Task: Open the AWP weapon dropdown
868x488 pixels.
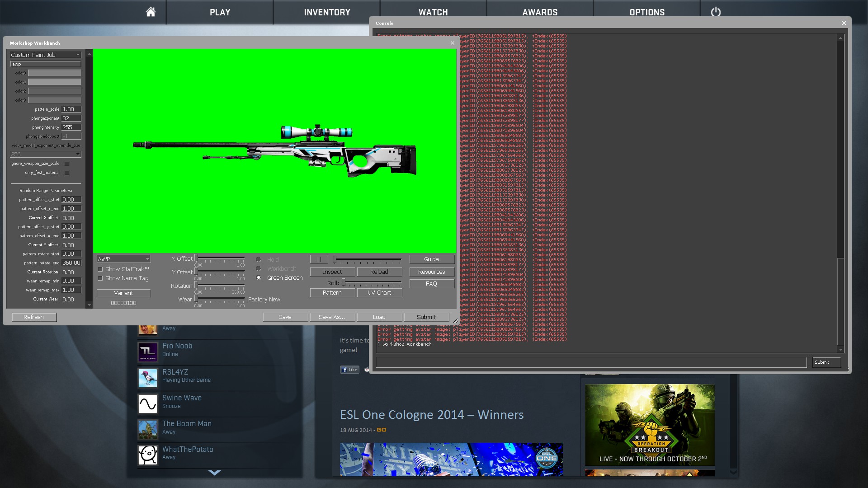Action: click(123, 259)
